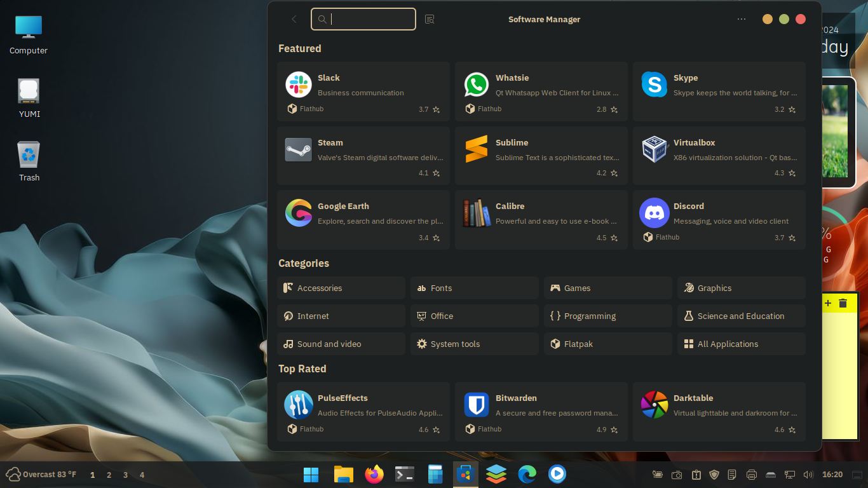Browse the Internet category
Viewport: 868px width, 488px height.
tap(341, 316)
